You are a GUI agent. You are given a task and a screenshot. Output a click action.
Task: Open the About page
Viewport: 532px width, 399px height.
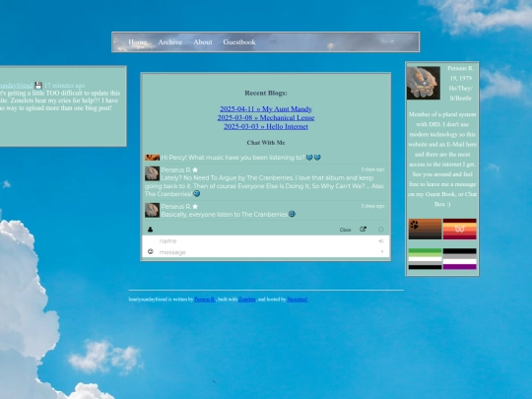coord(203,42)
